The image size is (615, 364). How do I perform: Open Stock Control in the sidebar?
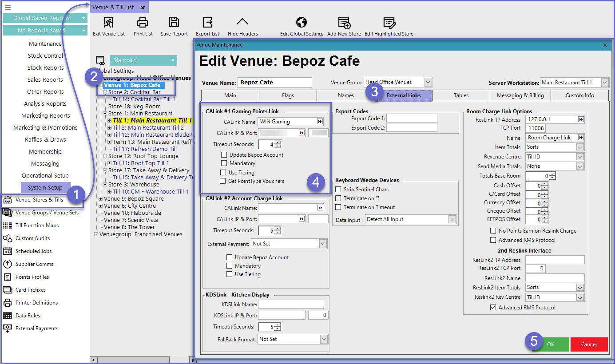click(45, 55)
